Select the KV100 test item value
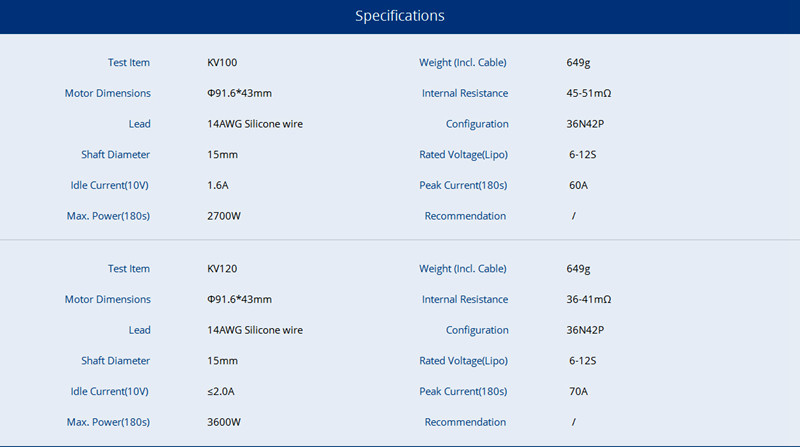800x447 pixels. point(222,63)
